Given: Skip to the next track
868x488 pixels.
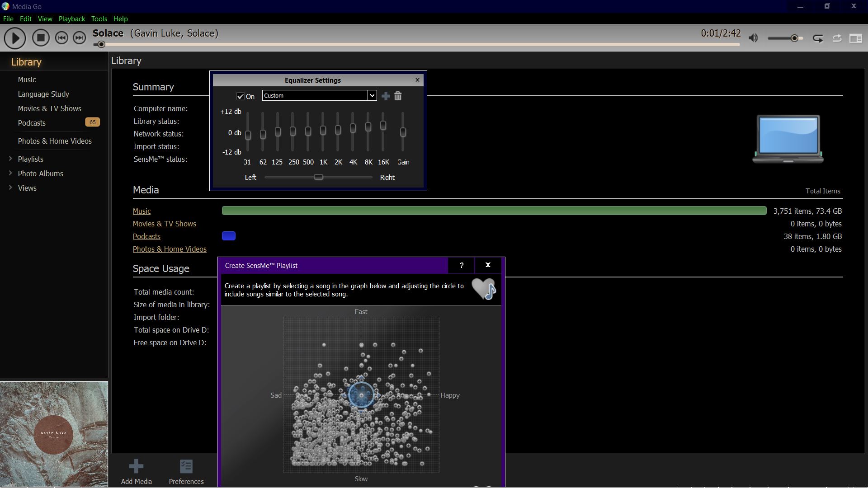Looking at the screenshot, I should 79,38.
